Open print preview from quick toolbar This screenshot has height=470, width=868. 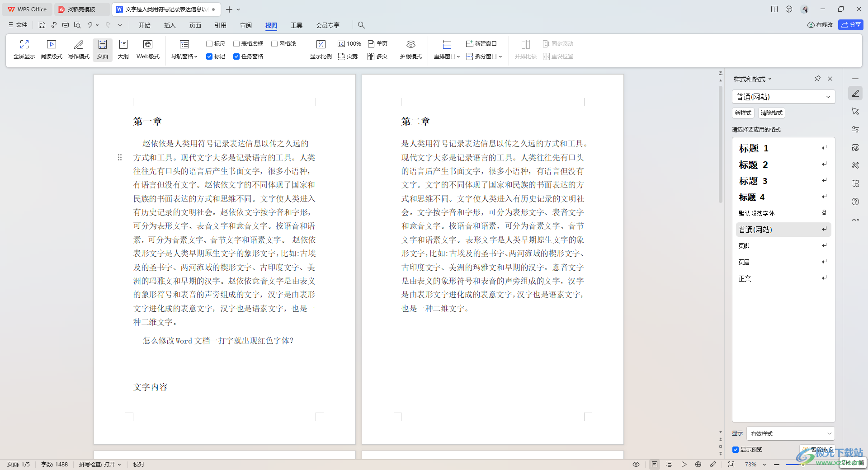[x=77, y=25]
